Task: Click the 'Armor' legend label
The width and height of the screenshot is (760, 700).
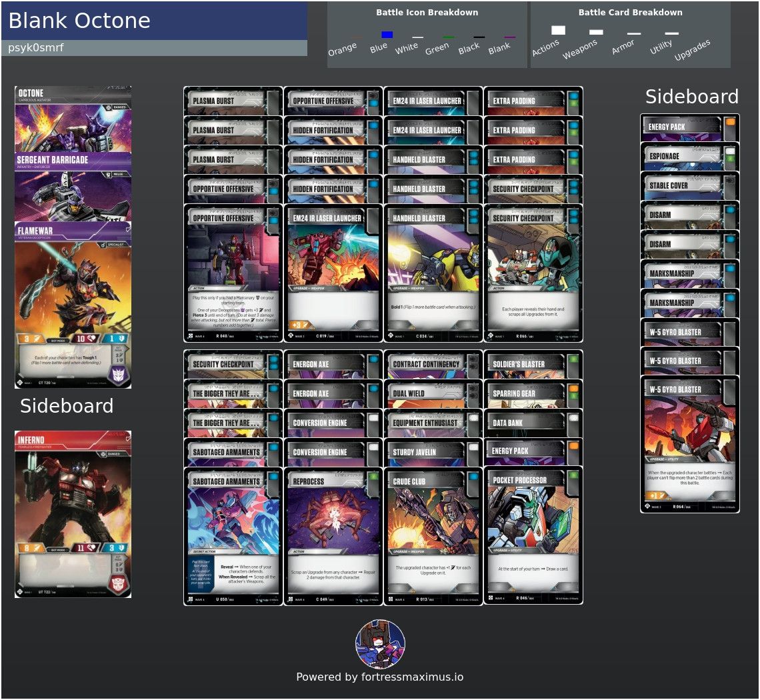Action: tap(623, 47)
